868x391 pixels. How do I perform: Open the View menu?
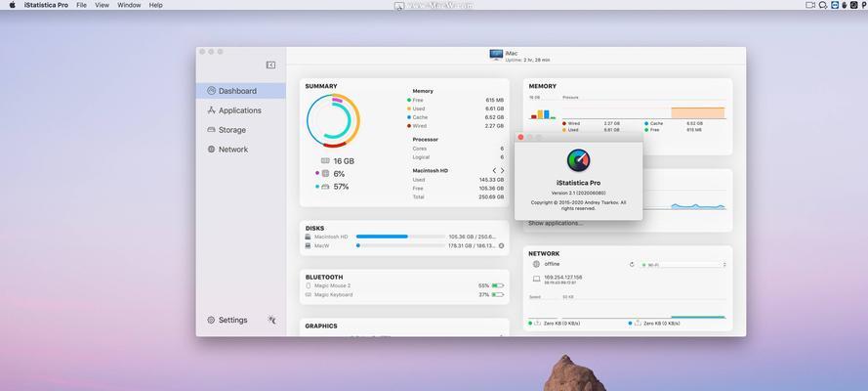tap(102, 5)
